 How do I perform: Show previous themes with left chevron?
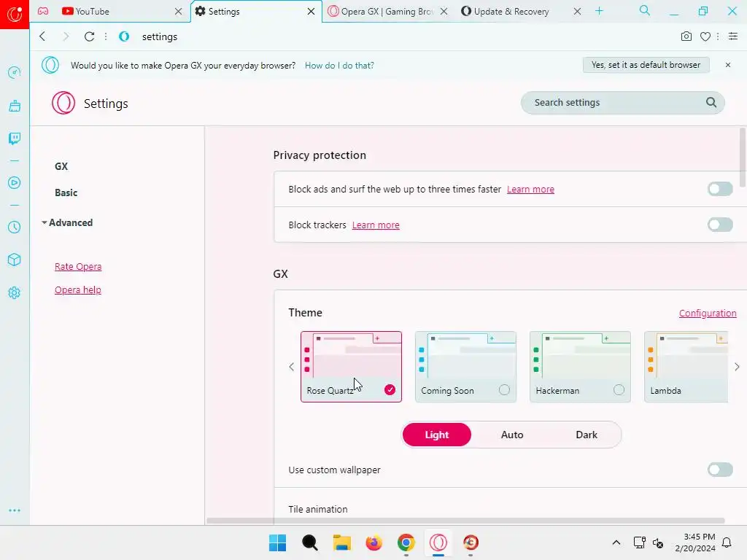click(x=292, y=367)
